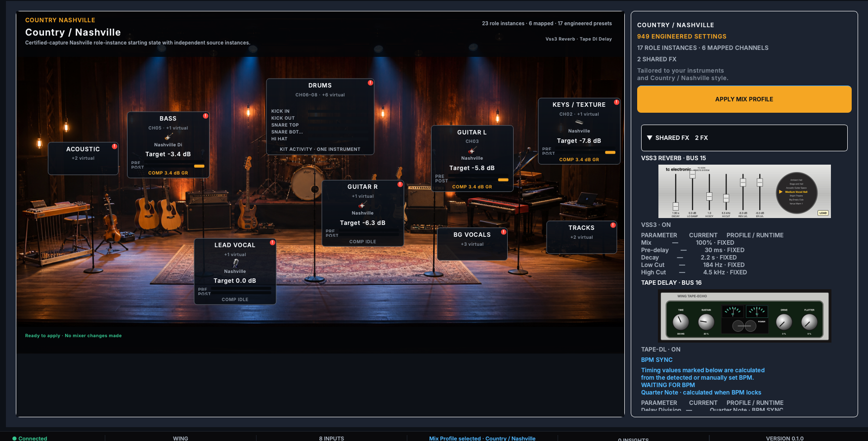Click the orange compressor bar in Guitar L card
This screenshot has width=868, height=441.
click(x=503, y=180)
